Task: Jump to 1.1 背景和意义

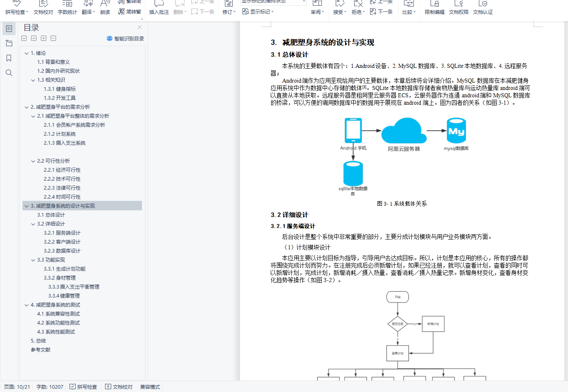Action: (54, 62)
